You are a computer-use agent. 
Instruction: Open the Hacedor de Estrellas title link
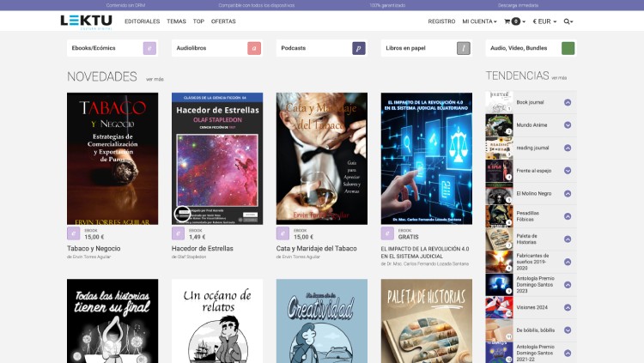(203, 248)
